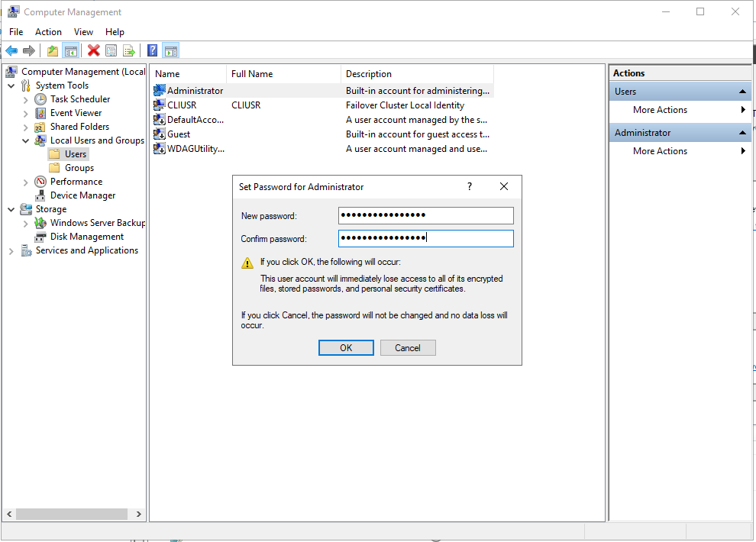This screenshot has width=756, height=542.
Task: Expand the Task Scheduler tree node
Action: 26,99
